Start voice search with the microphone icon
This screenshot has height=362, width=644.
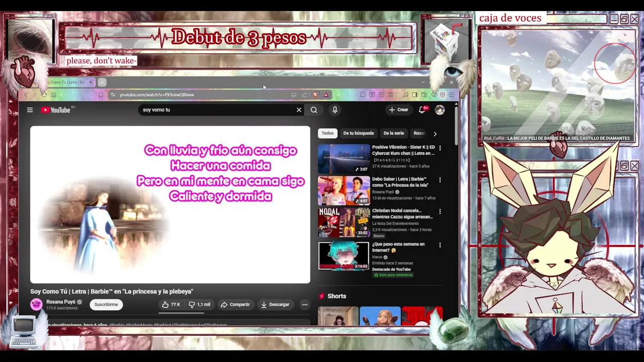(335, 110)
